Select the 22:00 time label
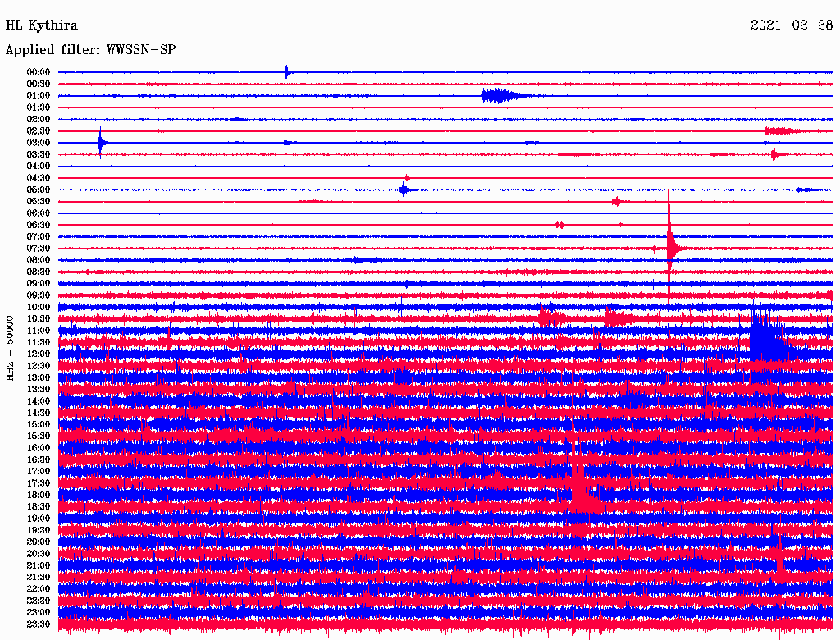The height and width of the screenshot is (640, 840). 39,589
